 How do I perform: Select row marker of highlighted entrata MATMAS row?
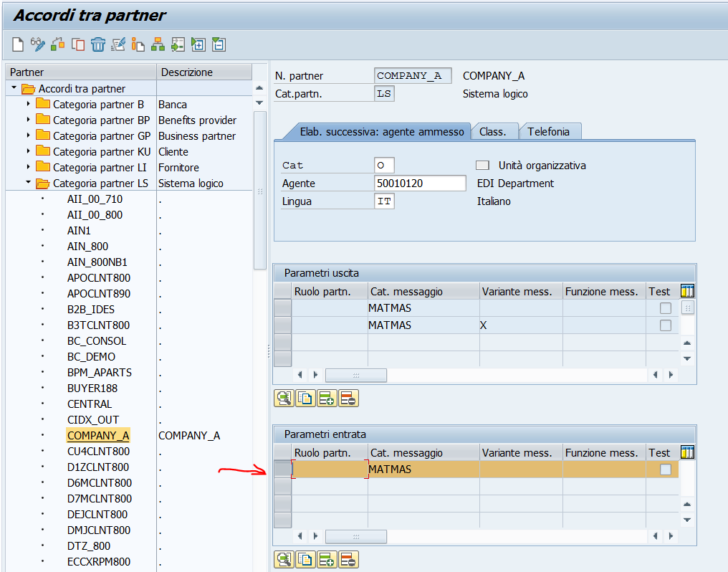[x=283, y=469]
